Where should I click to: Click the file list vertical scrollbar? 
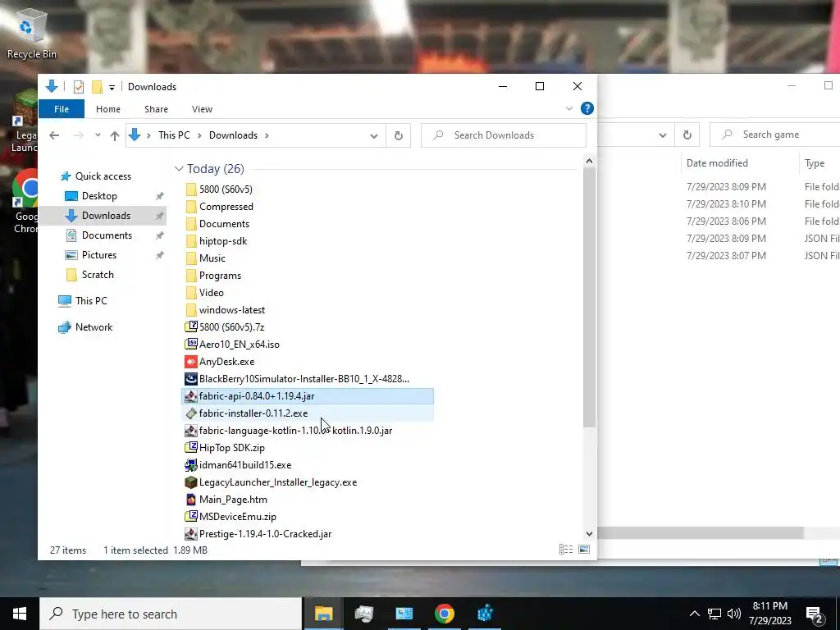click(589, 297)
